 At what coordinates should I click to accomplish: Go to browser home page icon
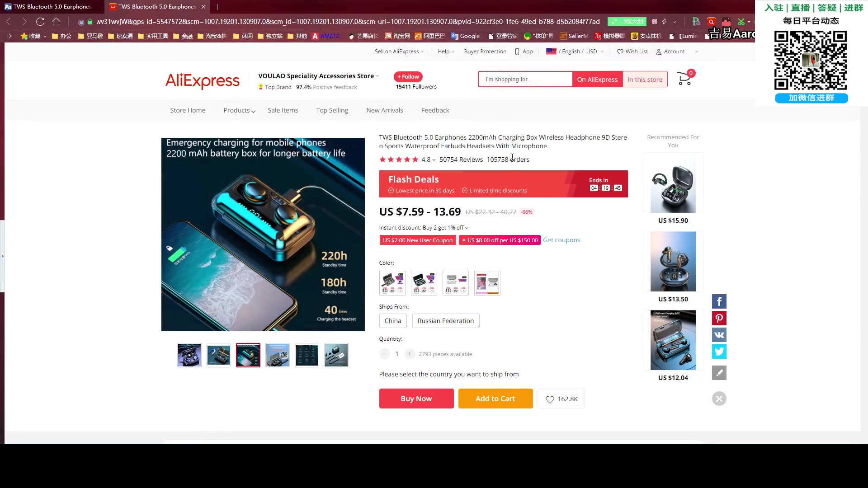(56, 22)
